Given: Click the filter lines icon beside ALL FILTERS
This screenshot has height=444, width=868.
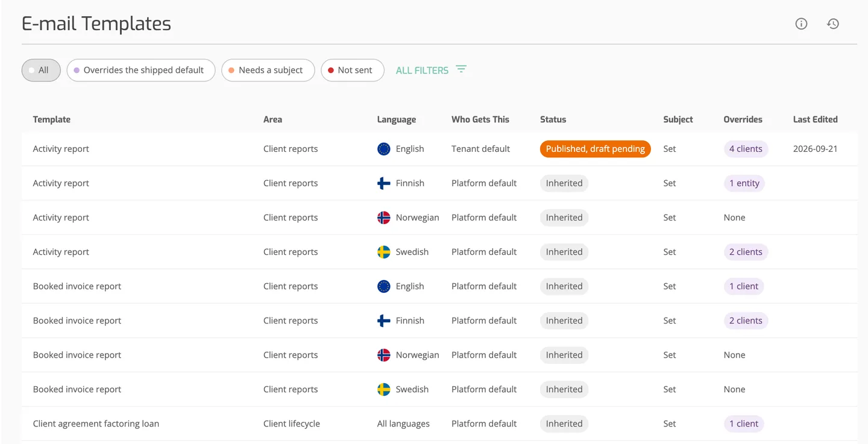Looking at the screenshot, I should [461, 70].
